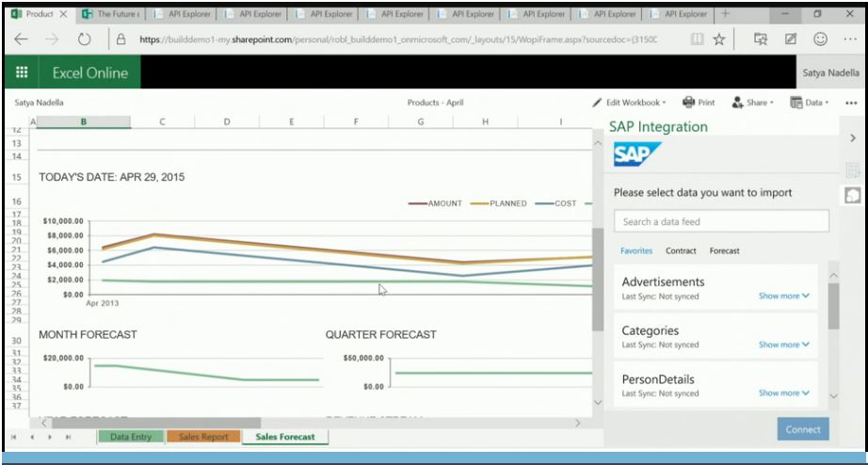Open Satya Nadella account menu

830,72
